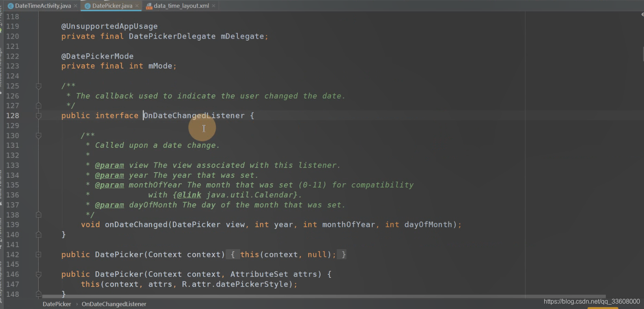
Task: Collapse the Javadoc block starting at line 130
Action: tap(39, 136)
